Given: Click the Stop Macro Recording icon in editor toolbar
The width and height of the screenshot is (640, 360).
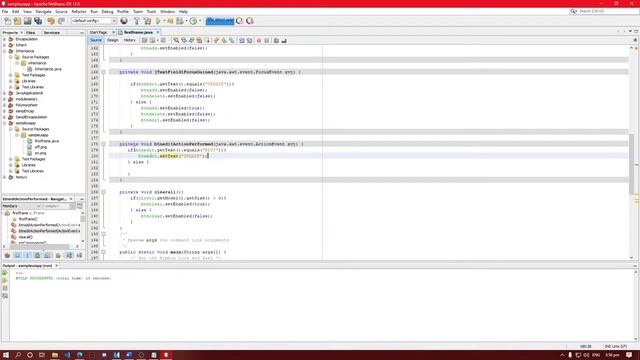Looking at the screenshot, I should tap(267, 40).
